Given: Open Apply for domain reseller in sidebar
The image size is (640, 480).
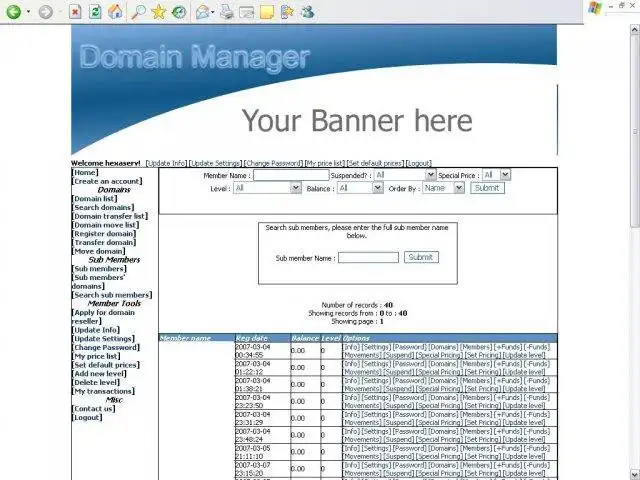Looking at the screenshot, I should click(103, 317).
